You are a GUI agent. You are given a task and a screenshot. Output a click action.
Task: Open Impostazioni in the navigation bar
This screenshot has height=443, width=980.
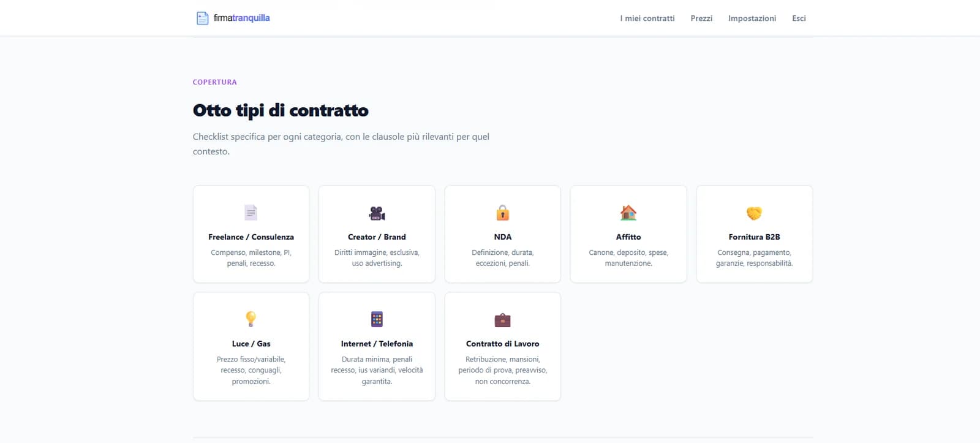(x=752, y=18)
